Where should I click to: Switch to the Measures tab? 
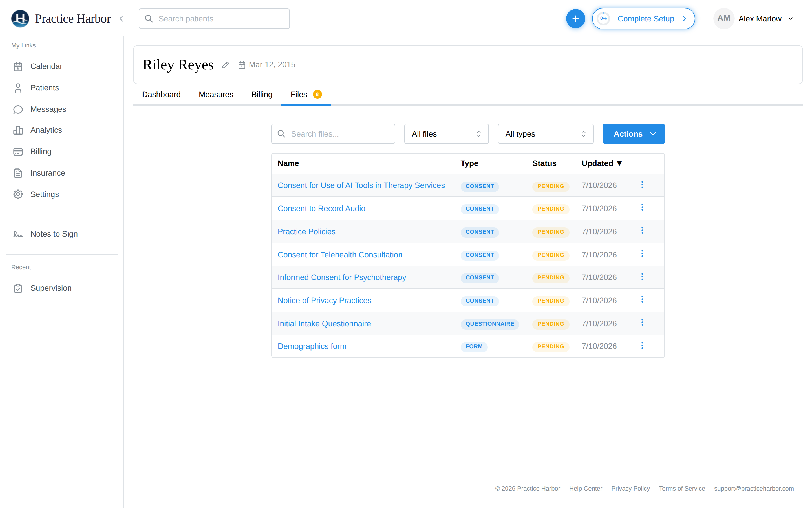click(216, 95)
